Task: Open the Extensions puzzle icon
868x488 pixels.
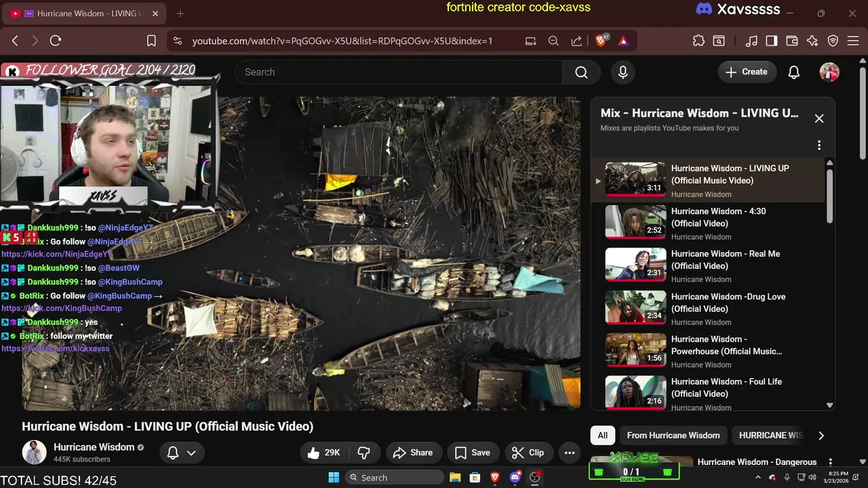Action: tap(698, 41)
